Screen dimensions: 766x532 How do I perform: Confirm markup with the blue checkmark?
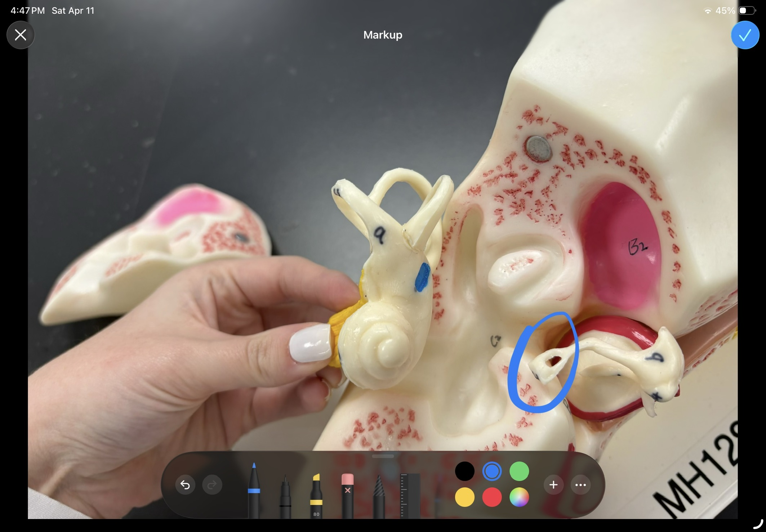(x=745, y=35)
